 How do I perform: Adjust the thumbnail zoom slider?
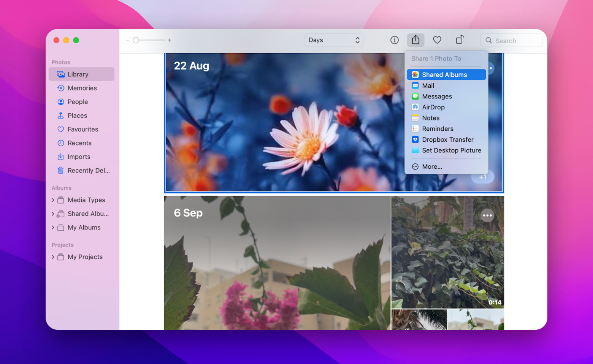[x=137, y=40]
